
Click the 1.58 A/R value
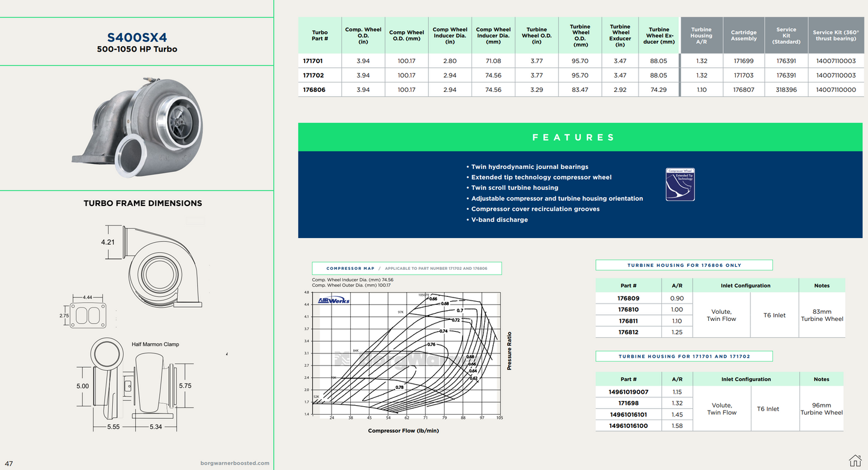[x=677, y=426]
